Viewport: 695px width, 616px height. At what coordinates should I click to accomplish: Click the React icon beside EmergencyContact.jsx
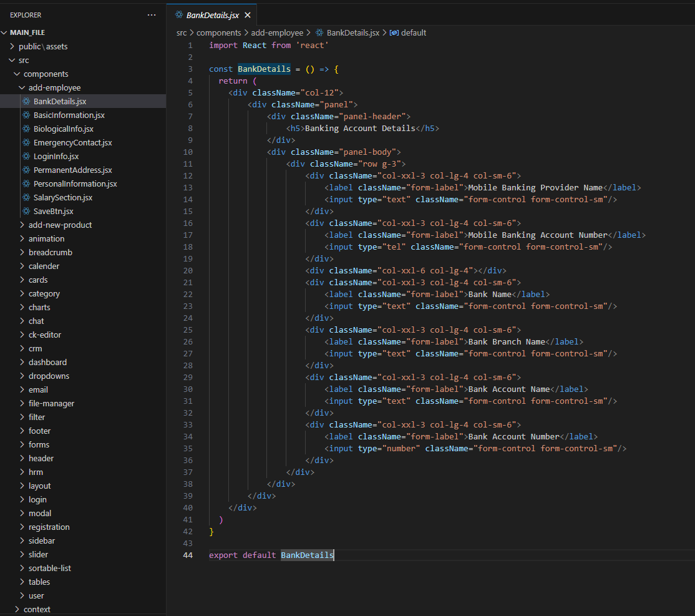click(26, 143)
